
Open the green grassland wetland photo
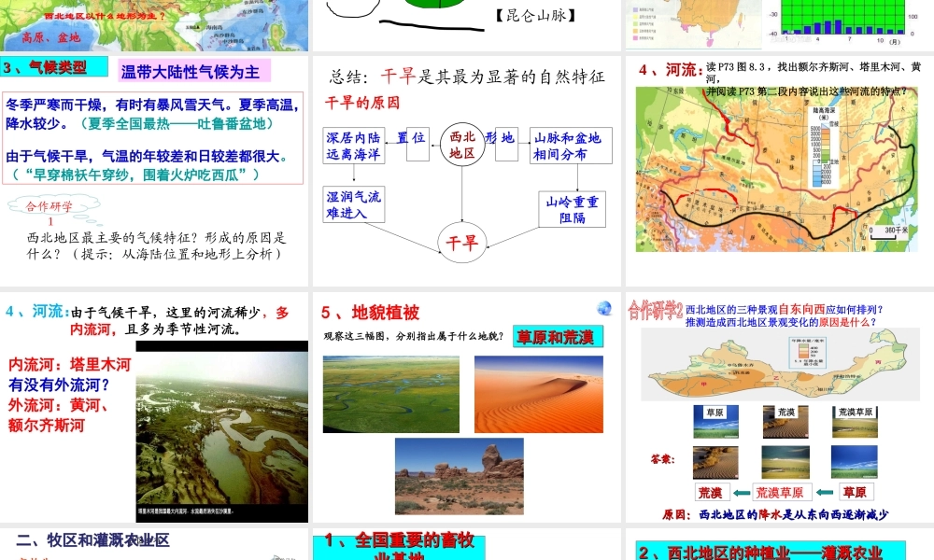pyautogui.click(x=390, y=394)
